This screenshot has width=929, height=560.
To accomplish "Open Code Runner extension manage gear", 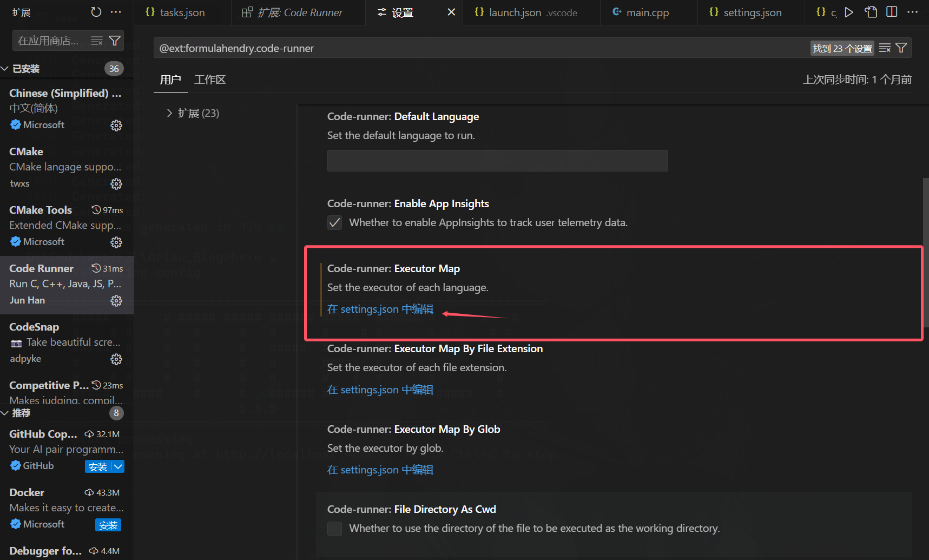I will 116,301.
